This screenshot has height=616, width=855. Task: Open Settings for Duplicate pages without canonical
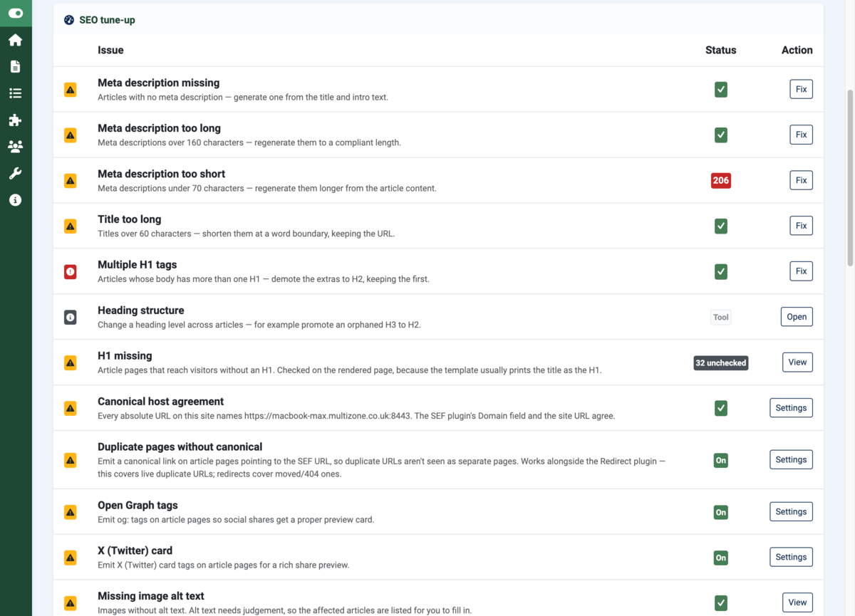click(791, 460)
